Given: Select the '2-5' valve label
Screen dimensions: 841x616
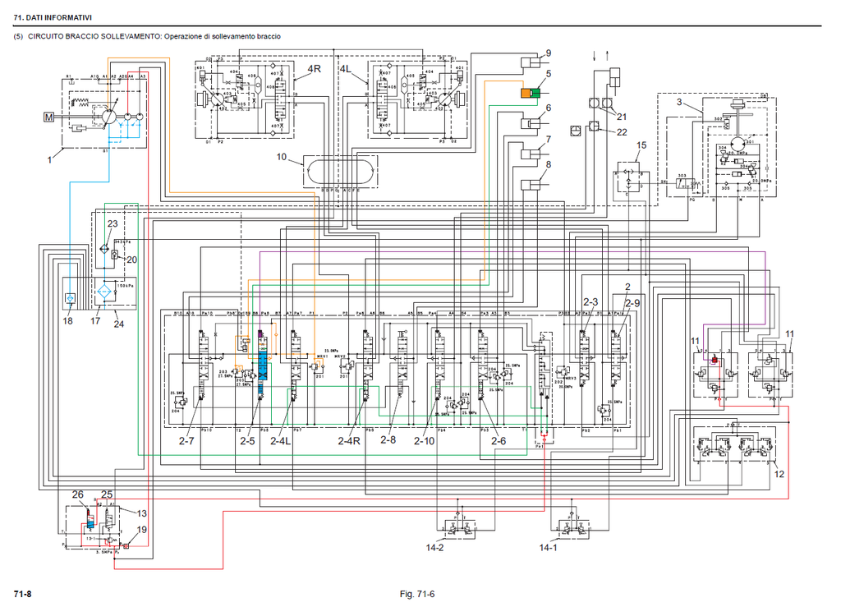Looking at the screenshot, I should pos(247,441).
